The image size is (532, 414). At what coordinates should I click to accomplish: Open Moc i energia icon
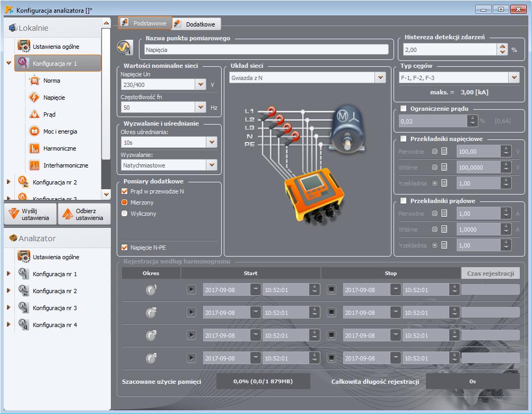point(34,131)
